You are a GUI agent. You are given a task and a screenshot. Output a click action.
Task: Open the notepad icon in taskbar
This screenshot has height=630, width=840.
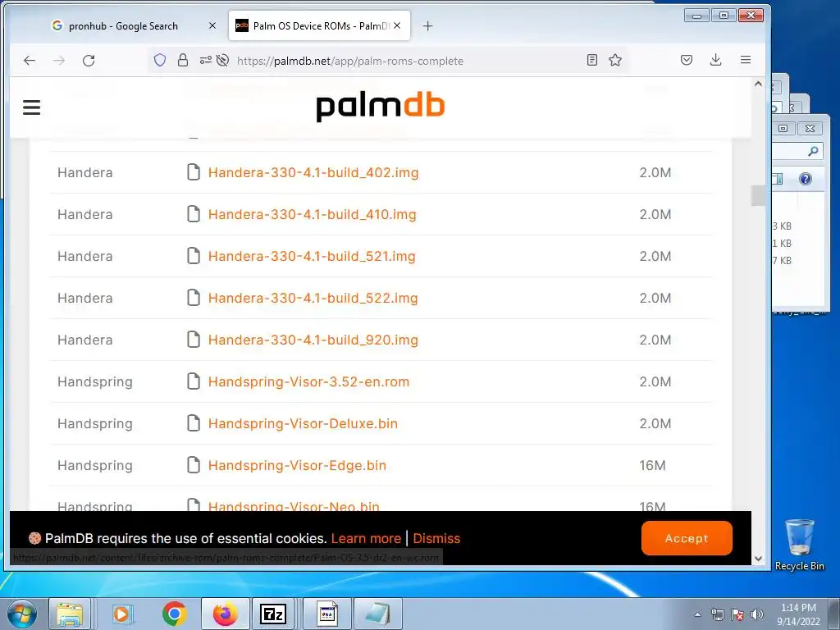coord(378,614)
